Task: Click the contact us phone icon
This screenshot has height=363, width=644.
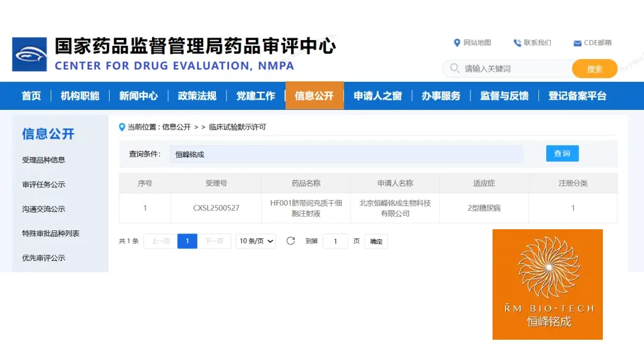Action: (517, 43)
